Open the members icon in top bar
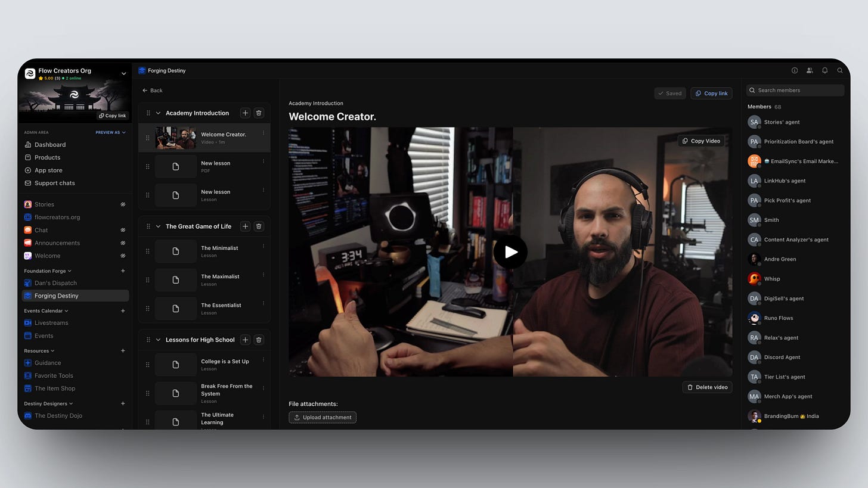Screen dimensions: 868x488 [x=810, y=70]
